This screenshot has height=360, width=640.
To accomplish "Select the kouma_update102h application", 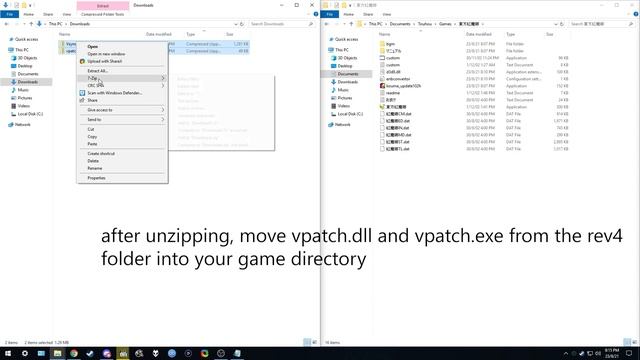I will pos(403,86).
